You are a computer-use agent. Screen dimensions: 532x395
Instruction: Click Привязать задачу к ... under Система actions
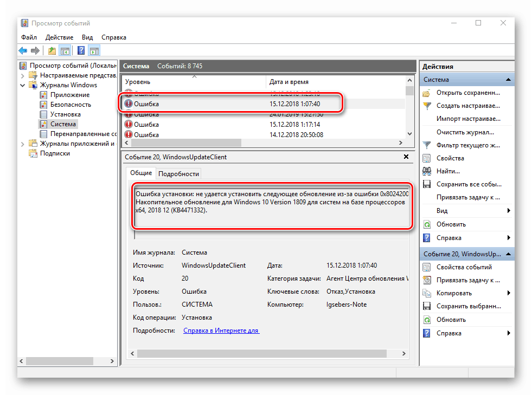tap(468, 197)
